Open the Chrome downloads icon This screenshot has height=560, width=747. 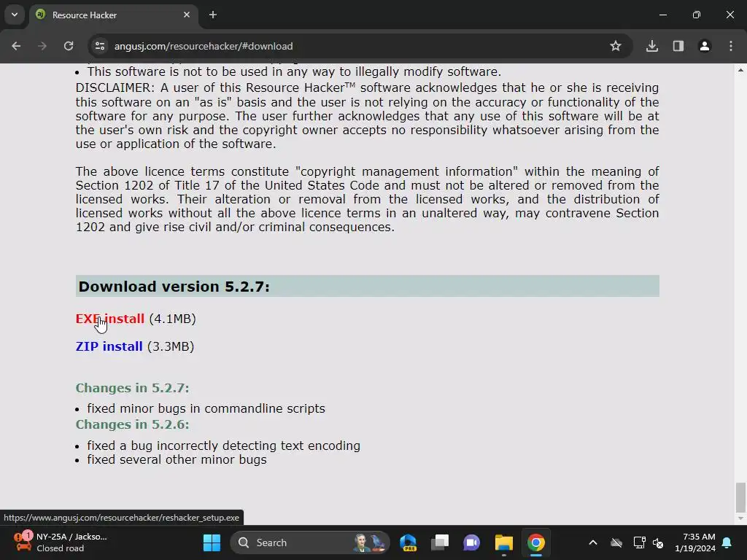point(651,46)
